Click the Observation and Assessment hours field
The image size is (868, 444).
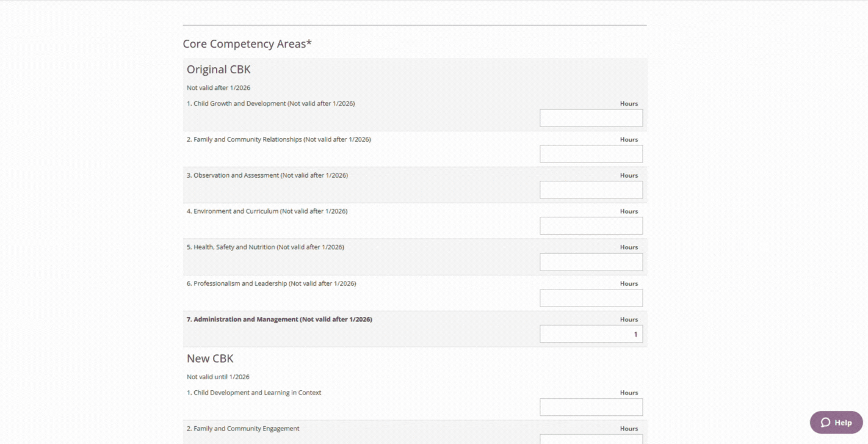coord(591,190)
